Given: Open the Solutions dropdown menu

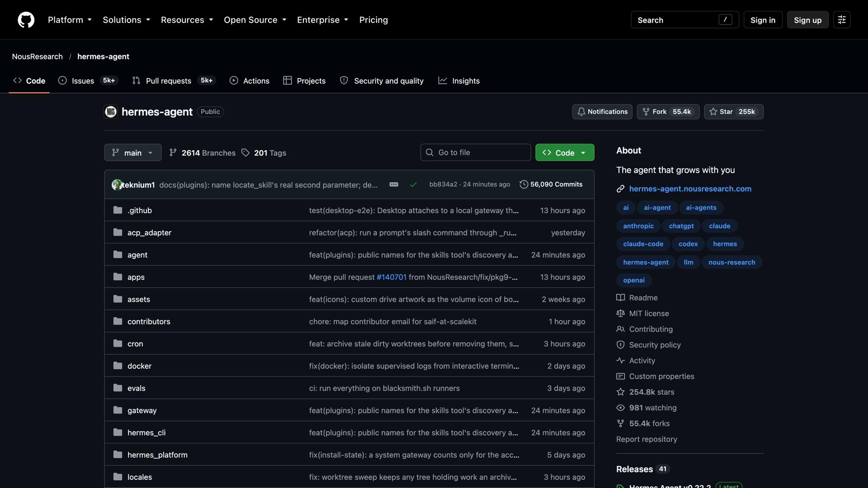Looking at the screenshot, I should coord(126,20).
